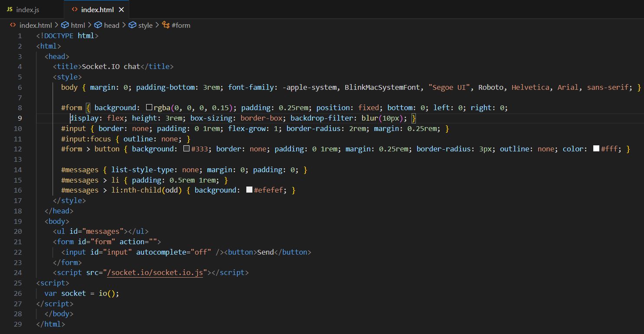Open the #form breadcrumb segment
The width and height of the screenshot is (644, 334).
[181, 25]
